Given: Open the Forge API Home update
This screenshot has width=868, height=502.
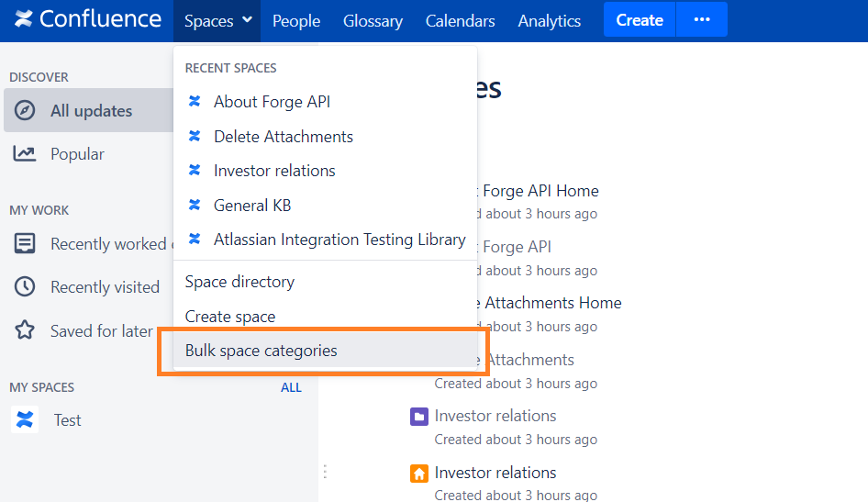Looking at the screenshot, I should [x=540, y=191].
